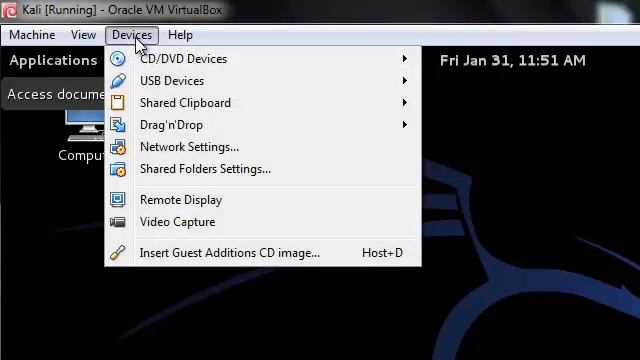
Task: Click the Host+D shortcut text
Action: 382,253
